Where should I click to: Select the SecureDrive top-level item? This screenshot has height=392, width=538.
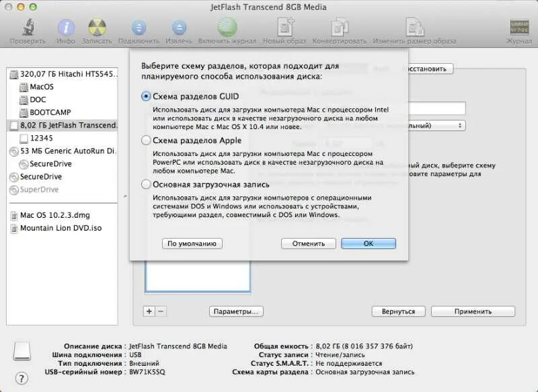[41, 177]
